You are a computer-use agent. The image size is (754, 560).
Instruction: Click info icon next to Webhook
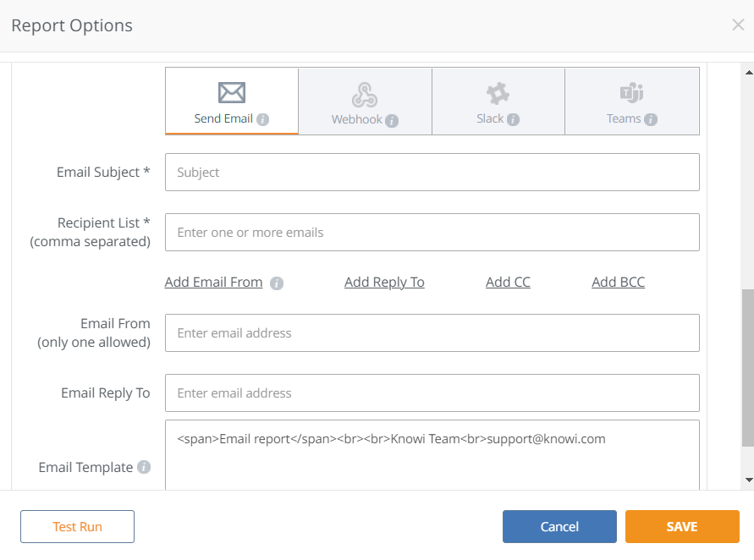click(392, 120)
